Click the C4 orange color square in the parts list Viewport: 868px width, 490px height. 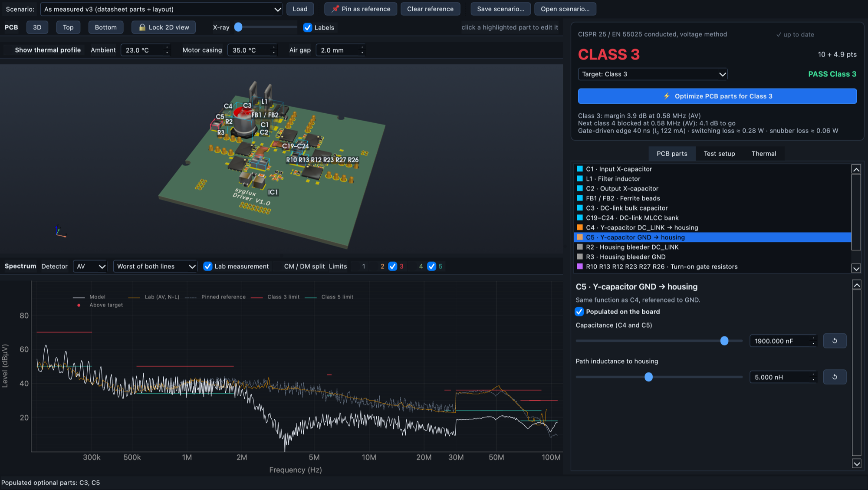(579, 227)
